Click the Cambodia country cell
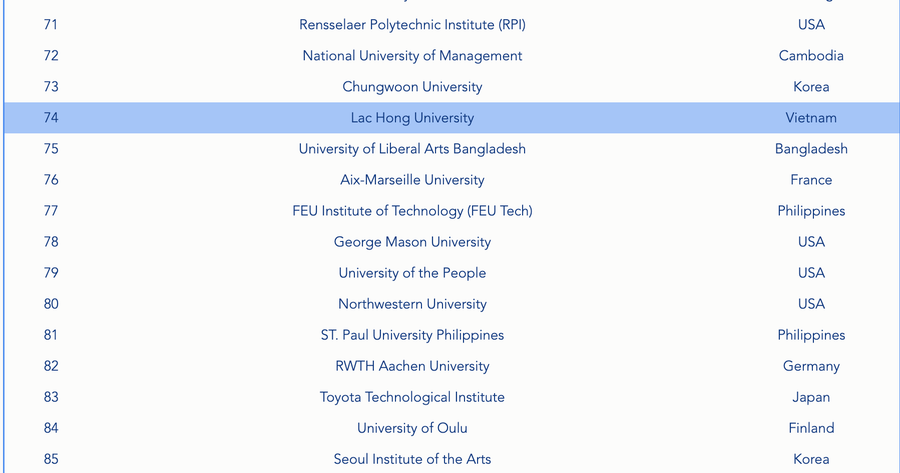Image resolution: width=900 pixels, height=473 pixels. click(x=811, y=56)
